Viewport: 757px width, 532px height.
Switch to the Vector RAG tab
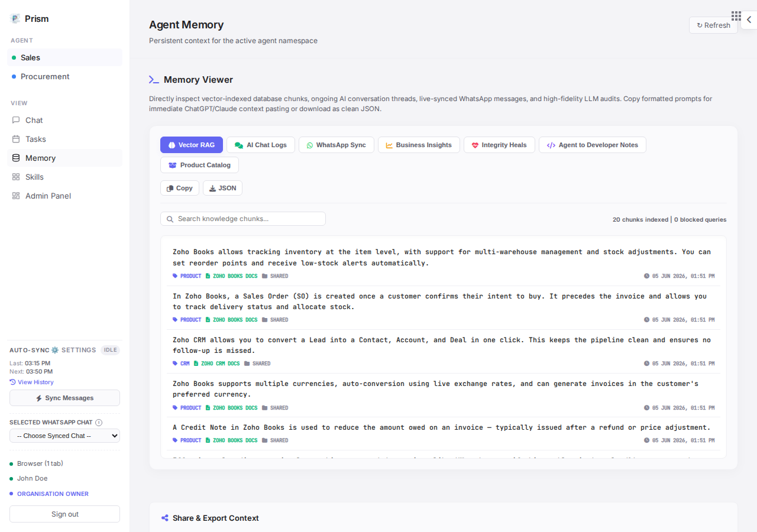(192, 145)
